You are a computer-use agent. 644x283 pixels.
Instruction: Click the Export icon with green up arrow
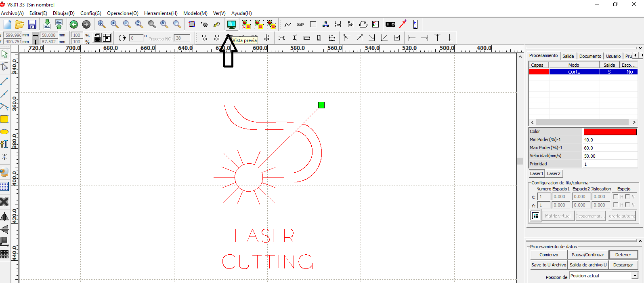click(x=59, y=24)
